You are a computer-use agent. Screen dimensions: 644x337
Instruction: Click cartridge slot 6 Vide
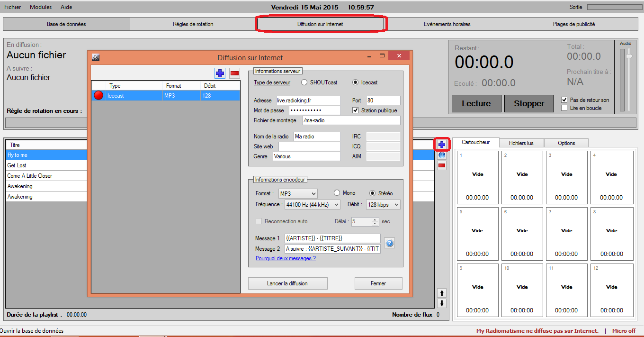pyautogui.click(x=522, y=234)
